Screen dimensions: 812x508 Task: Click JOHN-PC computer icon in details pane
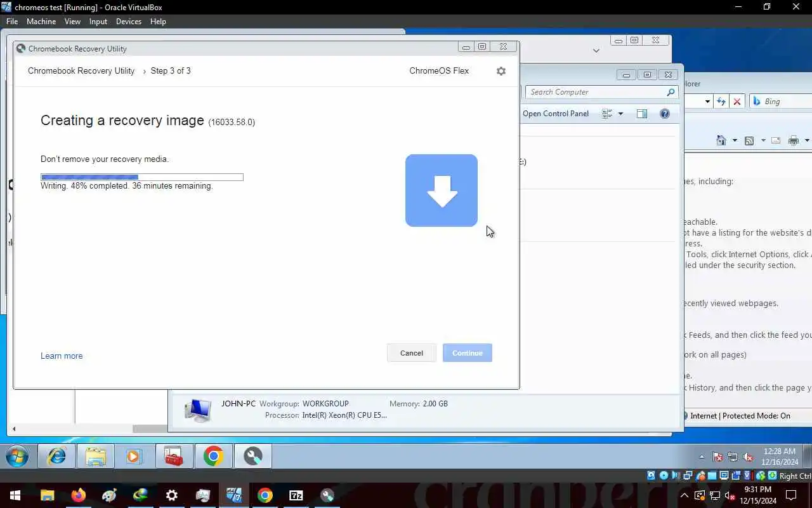pos(197,410)
